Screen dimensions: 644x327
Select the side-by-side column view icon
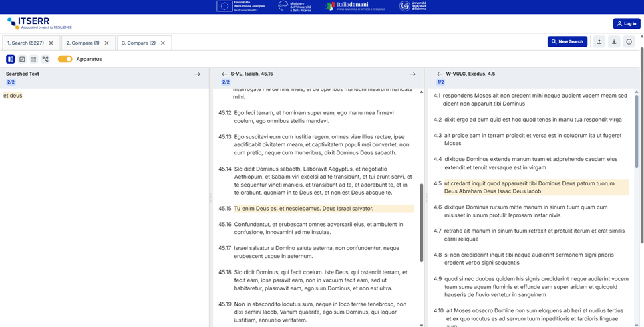11,59
